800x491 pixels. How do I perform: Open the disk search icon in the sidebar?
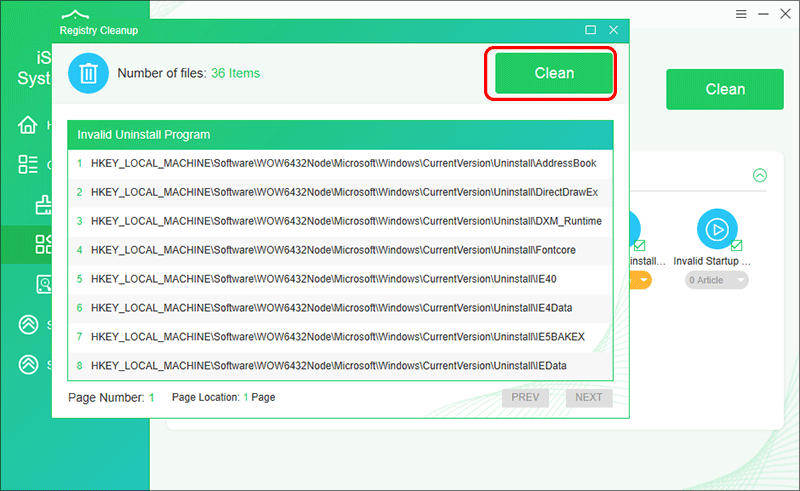(44, 284)
